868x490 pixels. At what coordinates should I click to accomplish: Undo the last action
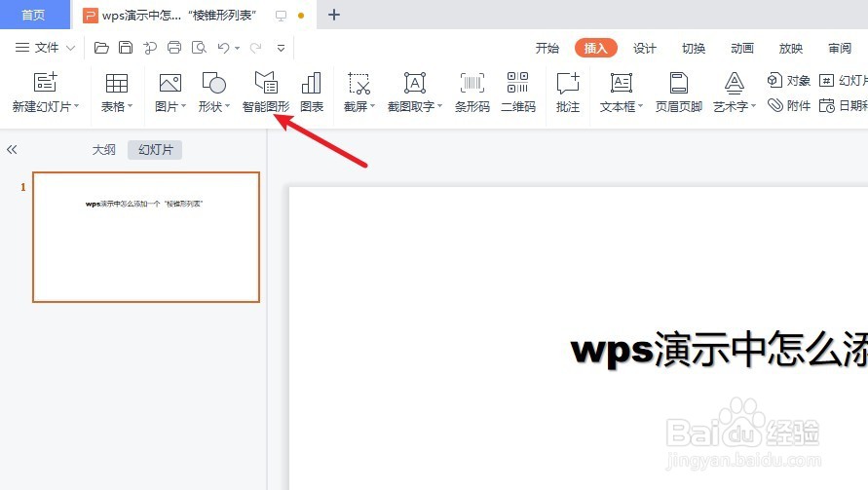click(223, 48)
